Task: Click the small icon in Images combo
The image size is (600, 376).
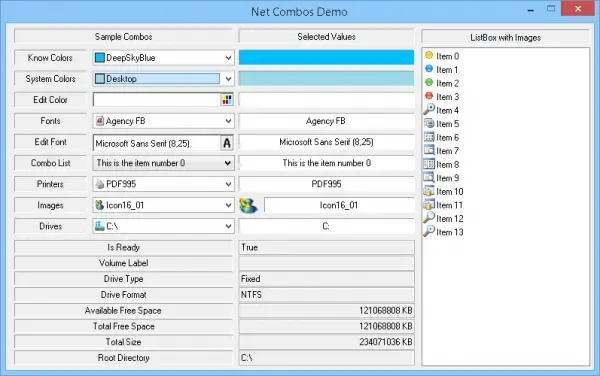Action: 99,205
